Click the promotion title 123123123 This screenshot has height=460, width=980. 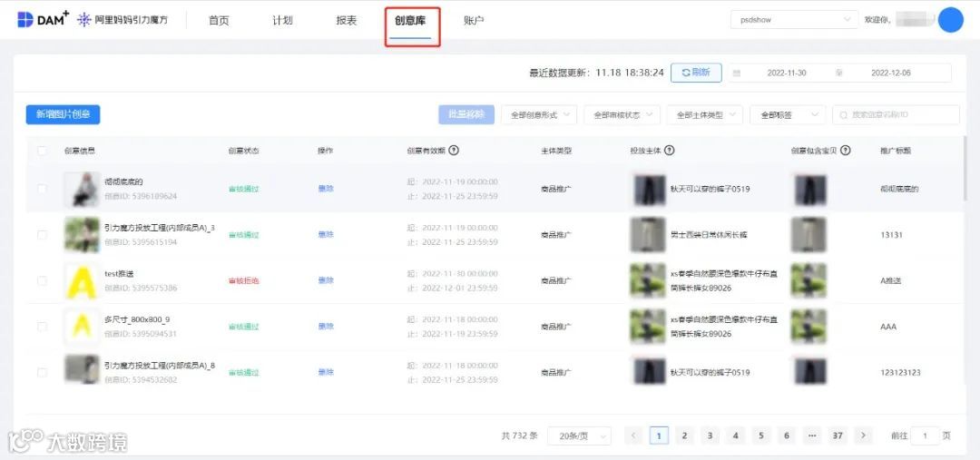point(900,373)
